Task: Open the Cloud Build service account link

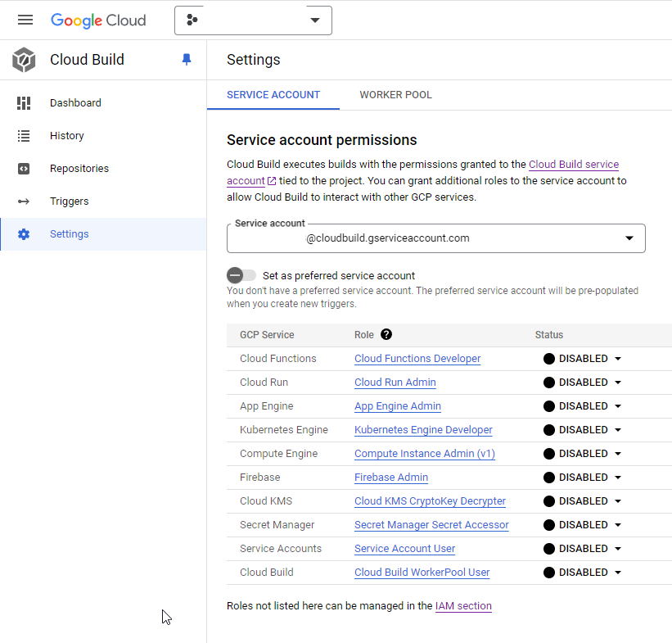Action: click(574, 165)
